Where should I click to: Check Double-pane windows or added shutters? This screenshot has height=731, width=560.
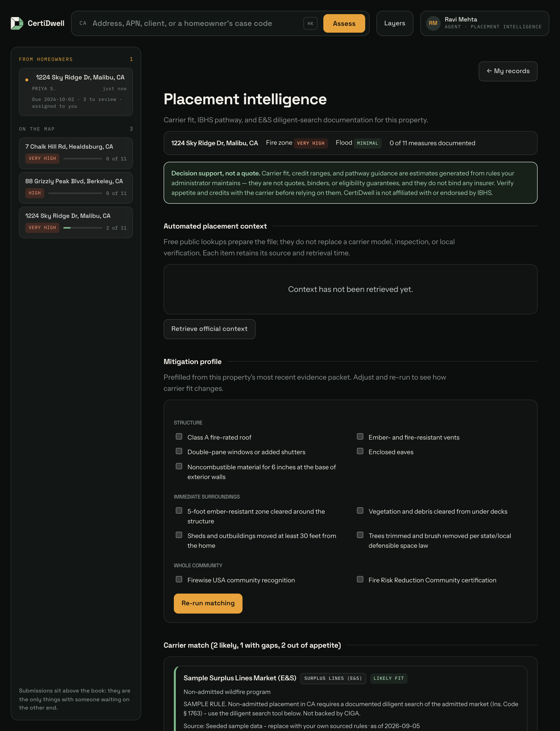pos(179,451)
